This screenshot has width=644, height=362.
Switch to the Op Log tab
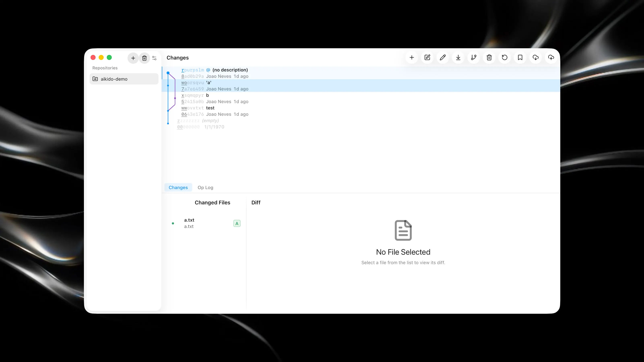click(x=205, y=187)
